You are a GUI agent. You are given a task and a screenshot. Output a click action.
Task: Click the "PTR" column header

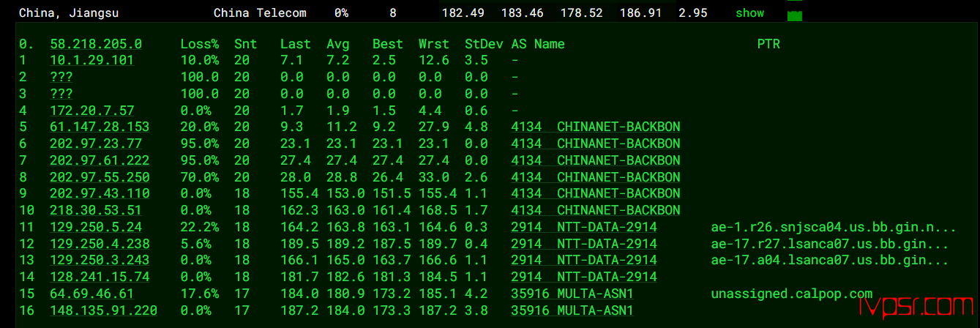pos(768,44)
